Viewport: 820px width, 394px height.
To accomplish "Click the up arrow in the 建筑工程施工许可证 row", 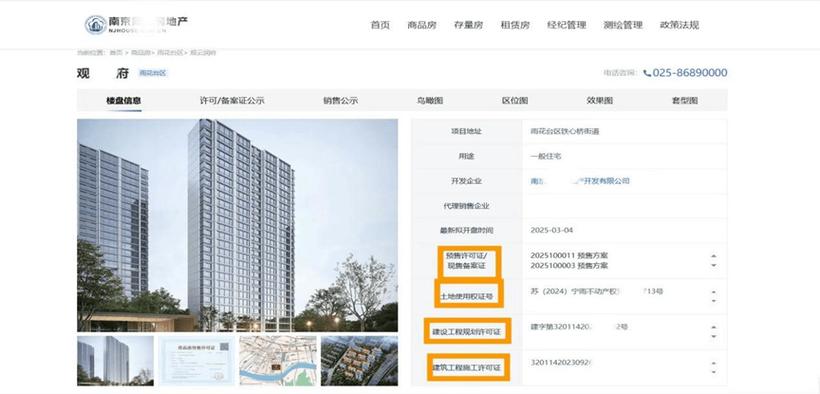I will pyautogui.click(x=713, y=363).
